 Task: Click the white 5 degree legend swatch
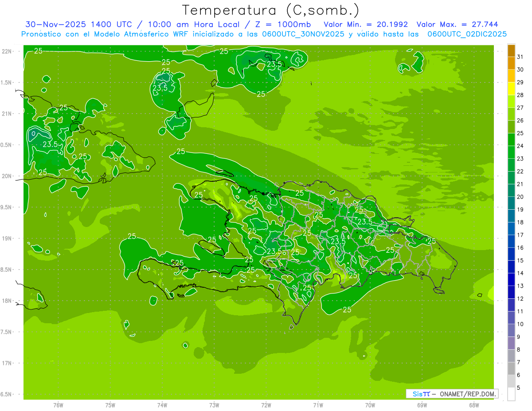(x=511, y=394)
